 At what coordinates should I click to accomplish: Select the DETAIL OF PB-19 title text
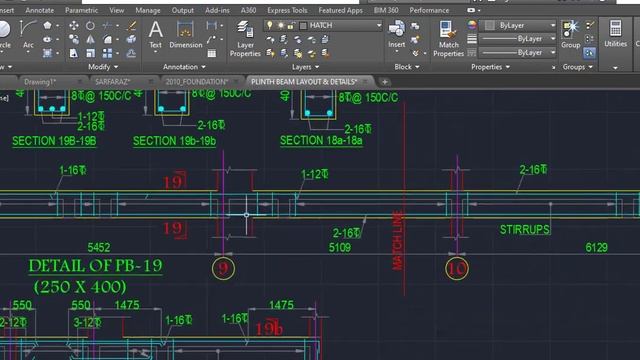pyautogui.click(x=96, y=266)
